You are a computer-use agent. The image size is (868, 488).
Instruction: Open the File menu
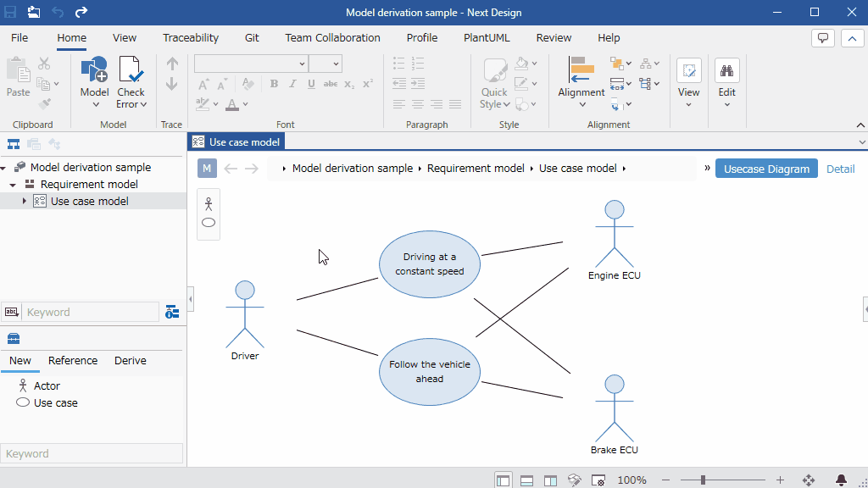[x=19, y=37]
